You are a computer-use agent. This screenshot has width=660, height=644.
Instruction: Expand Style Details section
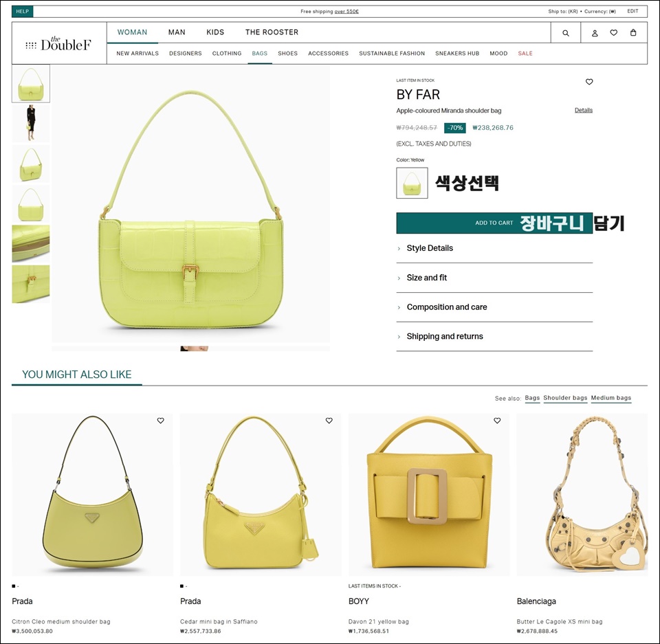(x=494, y=248)
